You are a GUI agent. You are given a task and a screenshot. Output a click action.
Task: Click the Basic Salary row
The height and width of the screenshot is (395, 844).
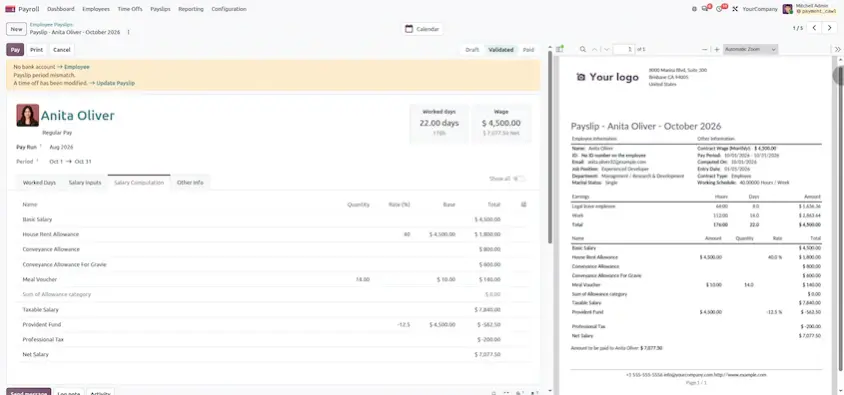(x=275, y=220)
